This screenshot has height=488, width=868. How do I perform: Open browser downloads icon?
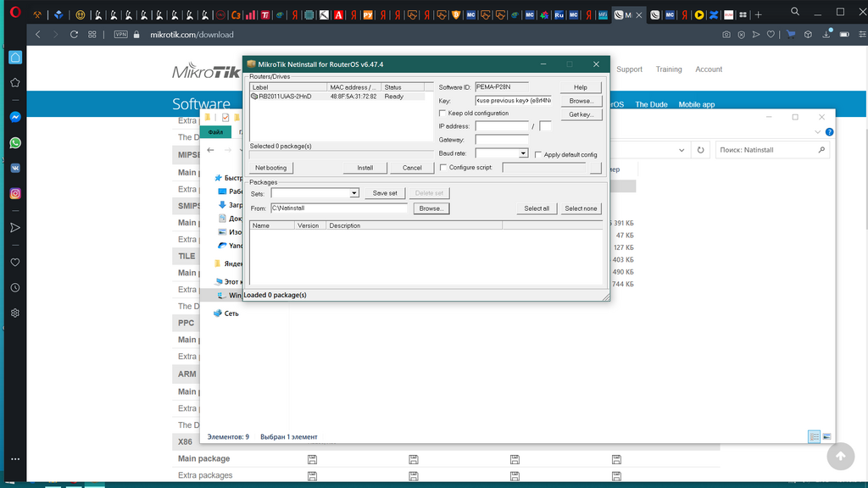point(826,34)
